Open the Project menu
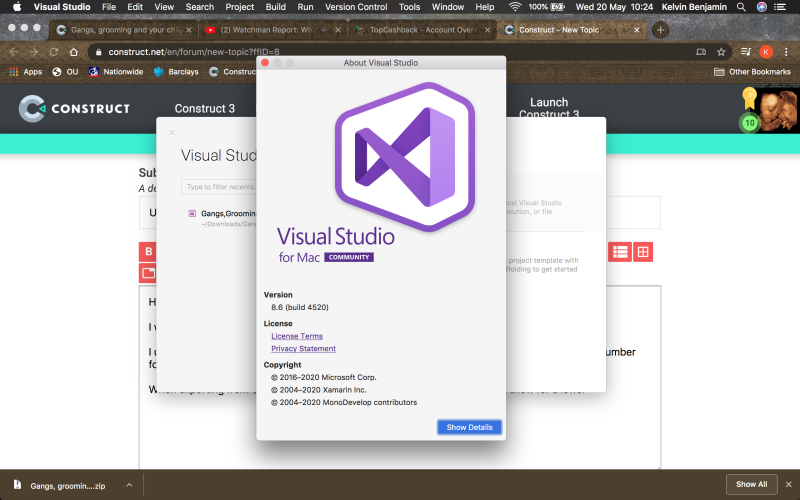800x500 pixels. (239, 7)
